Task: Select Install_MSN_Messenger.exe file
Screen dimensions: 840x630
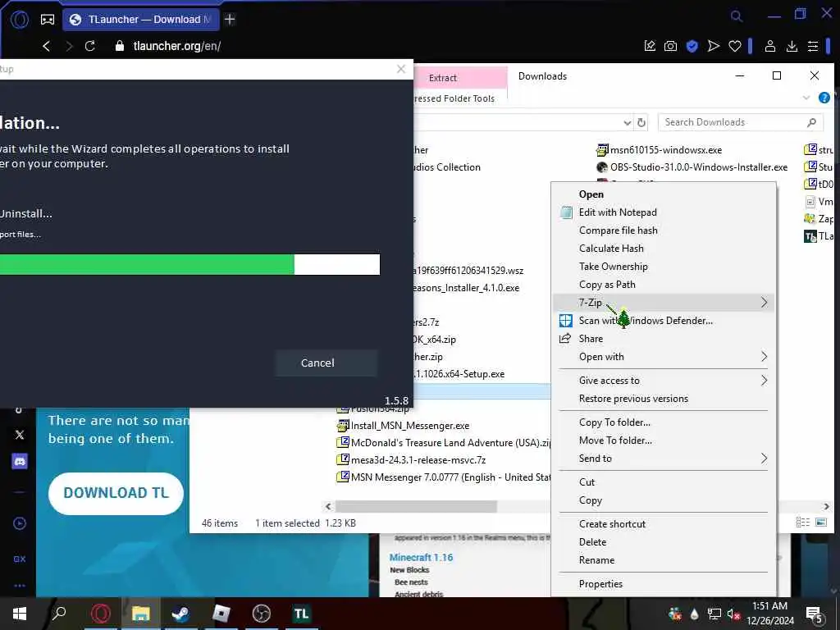Action: click(x=404, y=426)
